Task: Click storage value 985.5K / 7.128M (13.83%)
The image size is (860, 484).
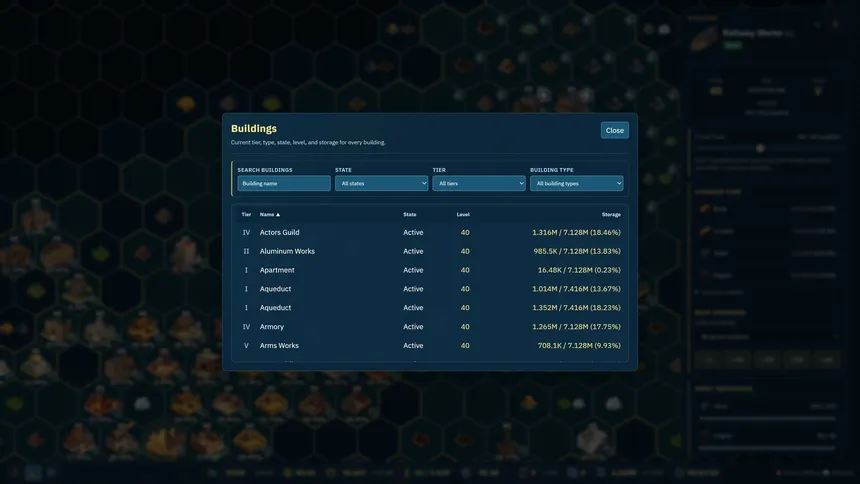Action: (577, 251)
